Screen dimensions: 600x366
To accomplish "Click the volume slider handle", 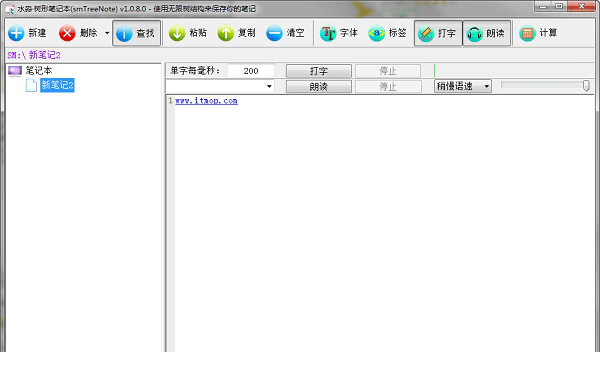I will (x=586, y=86).
